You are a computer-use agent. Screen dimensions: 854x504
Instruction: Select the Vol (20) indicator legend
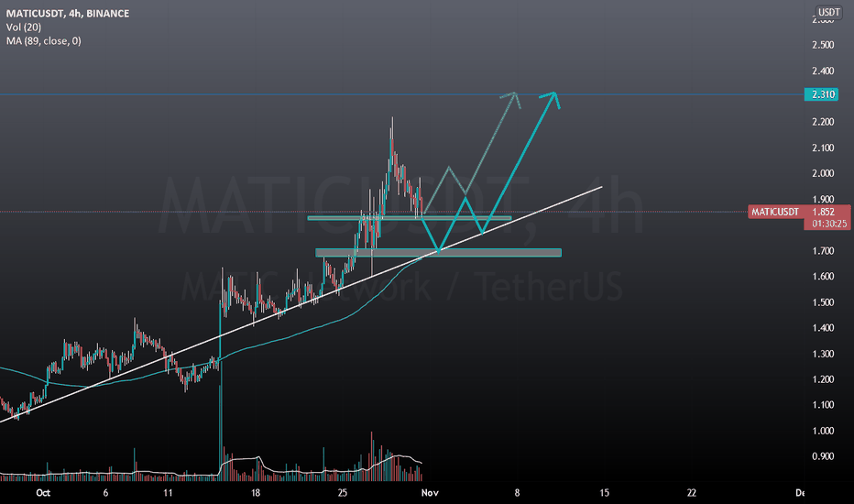pyautogui.click(x=24, y=27)
